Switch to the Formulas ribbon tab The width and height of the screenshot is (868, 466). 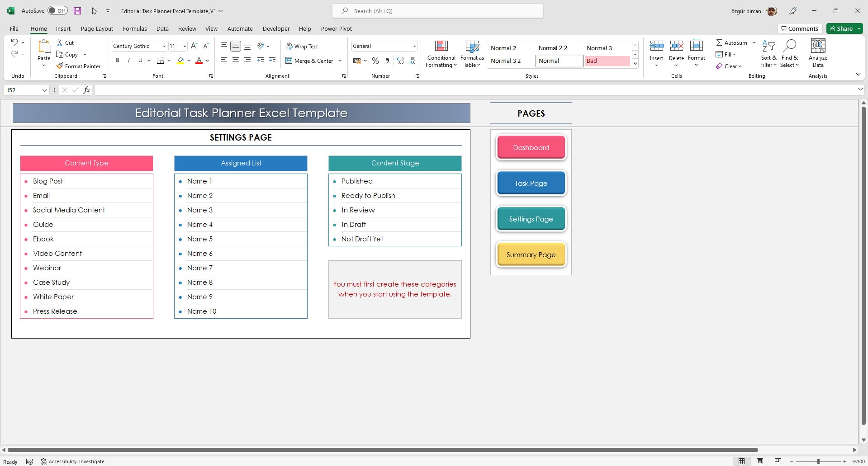point(135,28)
